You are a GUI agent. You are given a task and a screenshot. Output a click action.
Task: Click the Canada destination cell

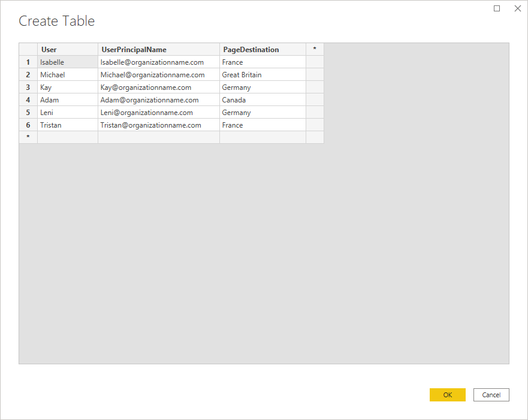click(x=263, y=100)
